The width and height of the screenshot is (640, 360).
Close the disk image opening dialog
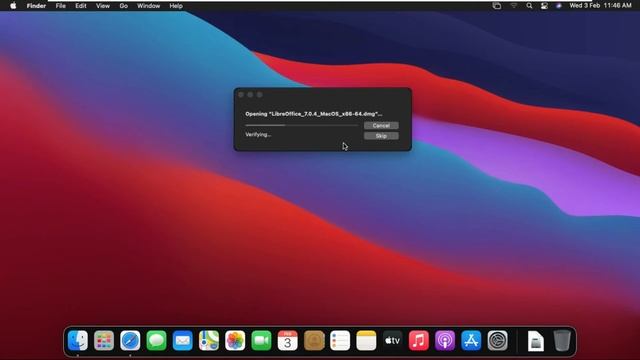click(241, 95)
